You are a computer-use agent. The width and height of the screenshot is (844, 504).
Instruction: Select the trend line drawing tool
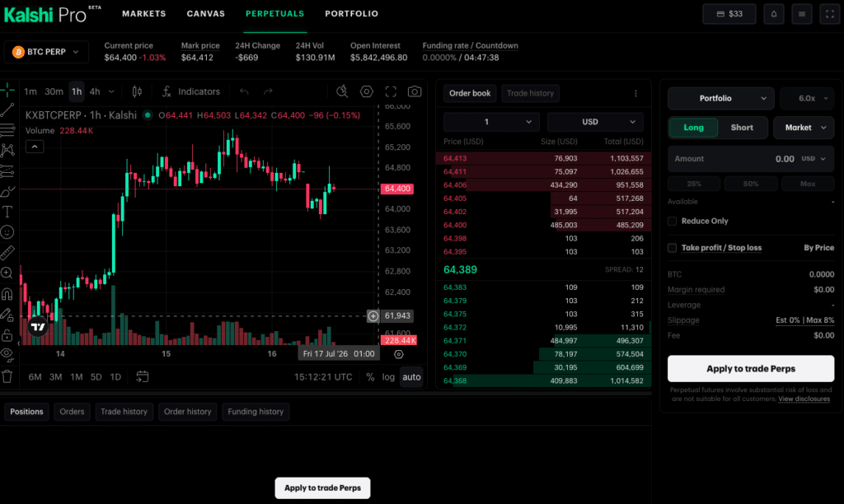[7, 110]
